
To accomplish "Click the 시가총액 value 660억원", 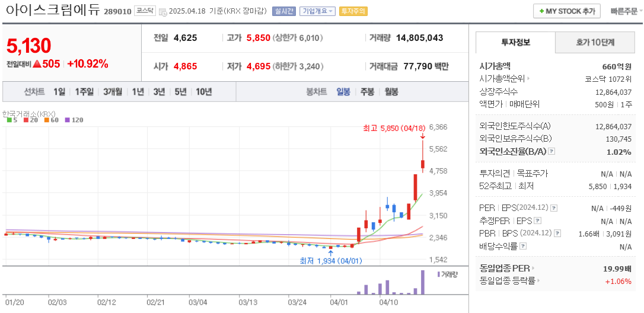I will [x=617, y=66].
